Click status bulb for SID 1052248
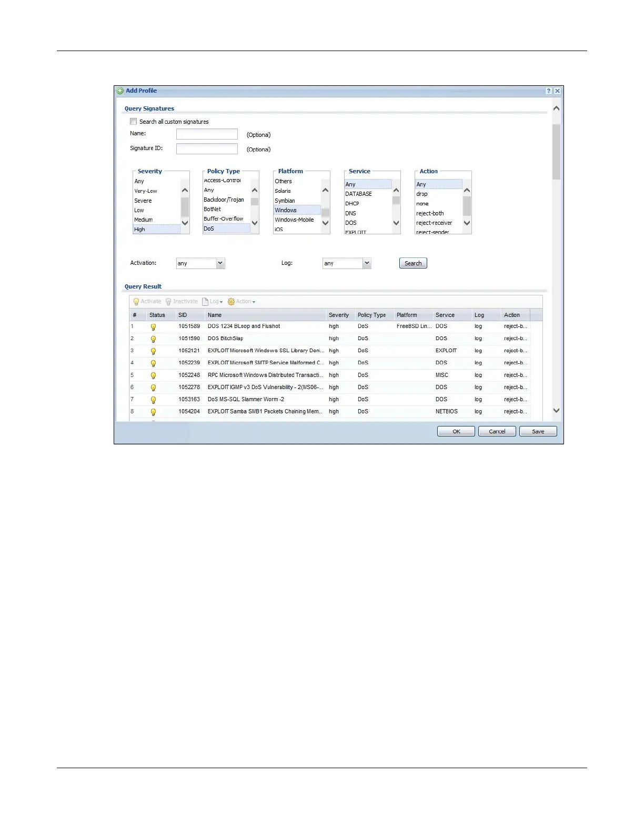Screen dimensions: 644x834 [153, 375]
